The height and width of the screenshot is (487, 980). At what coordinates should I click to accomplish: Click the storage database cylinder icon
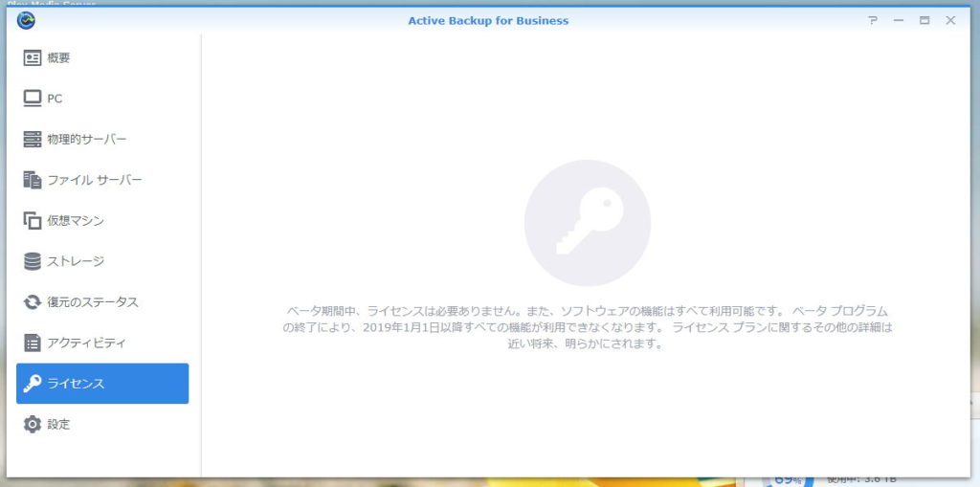[33, 261]
